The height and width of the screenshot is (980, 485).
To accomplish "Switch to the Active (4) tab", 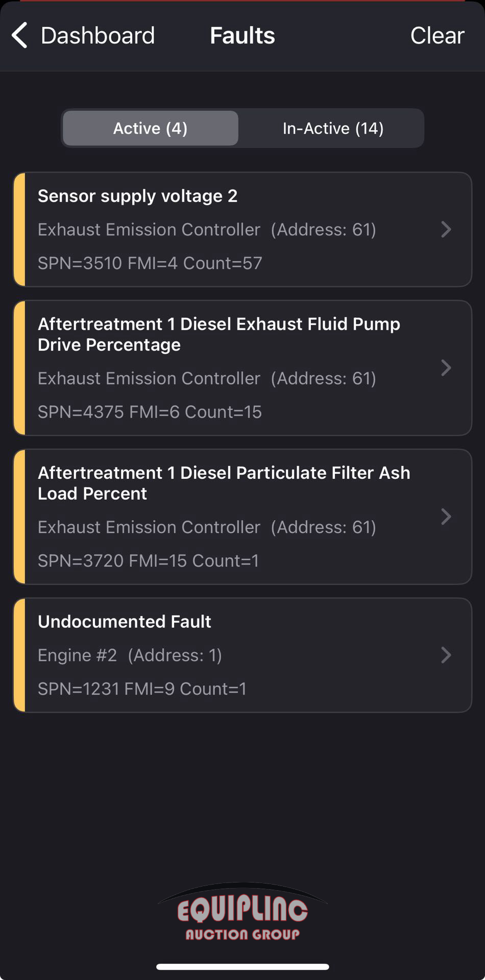I will coord(151,128).
